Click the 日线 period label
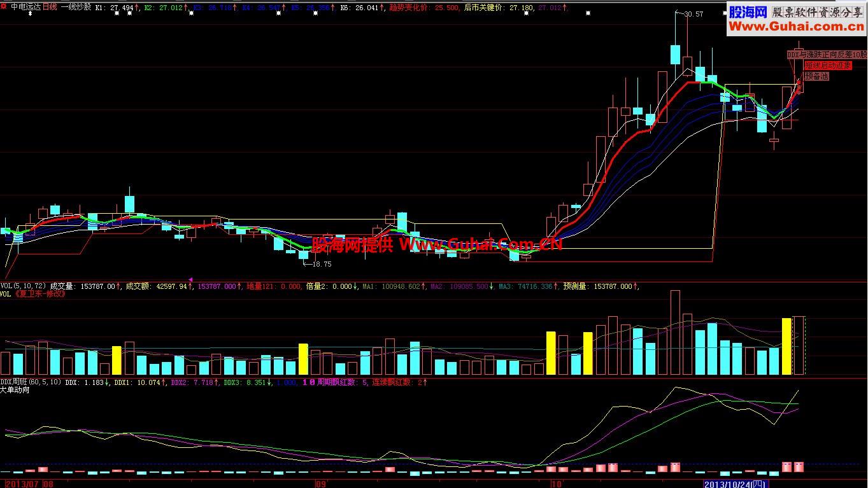 click(x=50, y=7)
